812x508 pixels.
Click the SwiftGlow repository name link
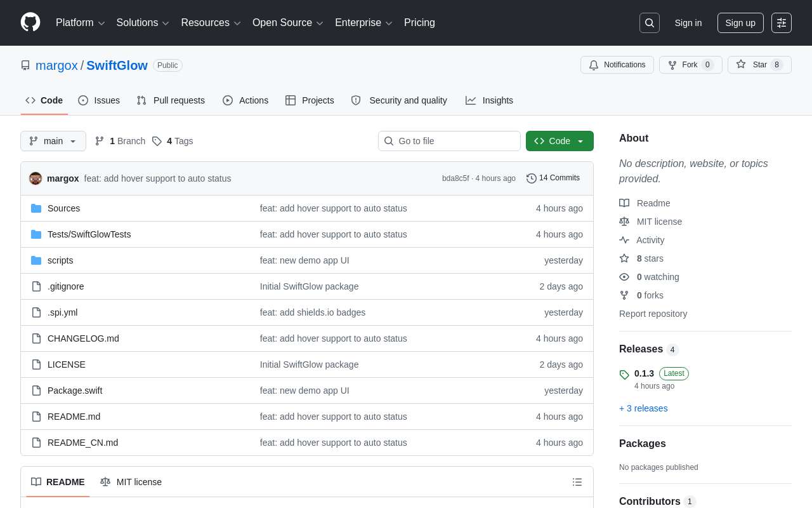(117, 65)
